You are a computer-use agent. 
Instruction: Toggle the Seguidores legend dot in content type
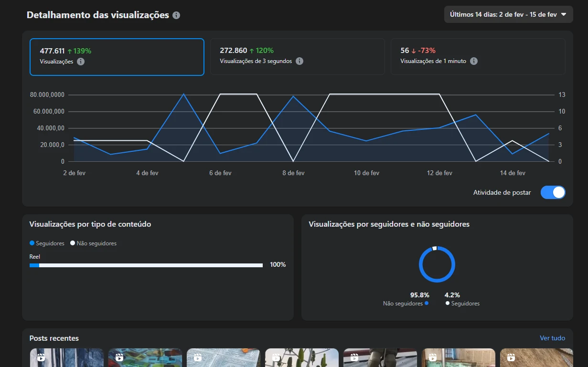pos(32,243)
